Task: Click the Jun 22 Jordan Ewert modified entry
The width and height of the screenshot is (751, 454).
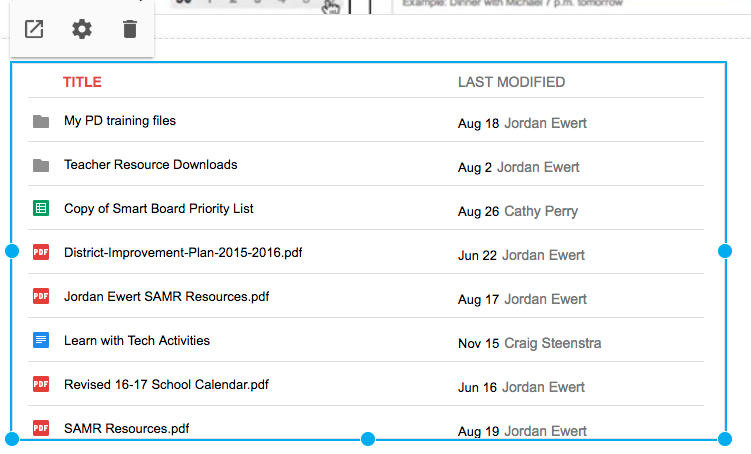Action: pos(521,256)
